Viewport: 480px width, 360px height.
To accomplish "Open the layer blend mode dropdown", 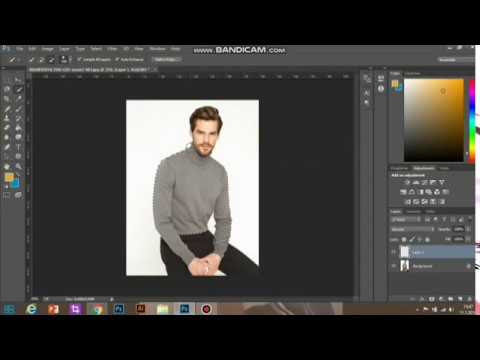I will click(x=412, y=229).
